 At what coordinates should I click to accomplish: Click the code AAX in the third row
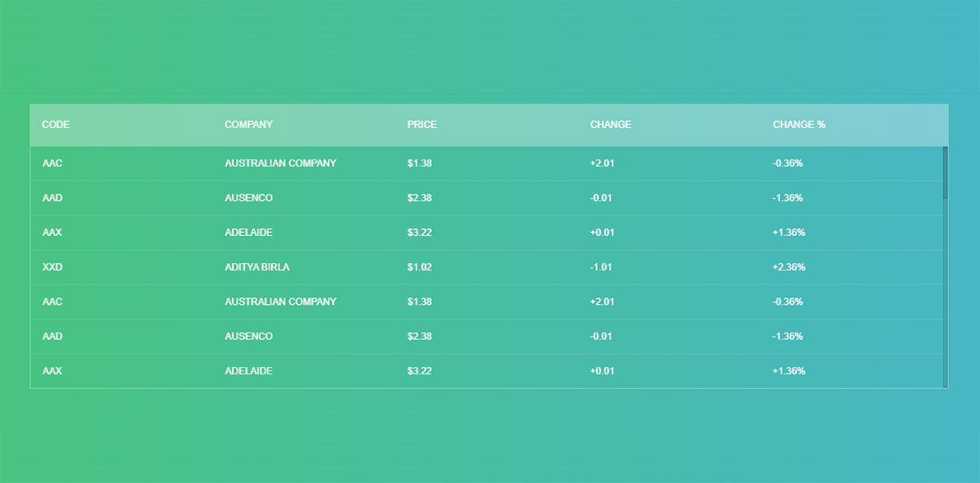click(51, 232)
